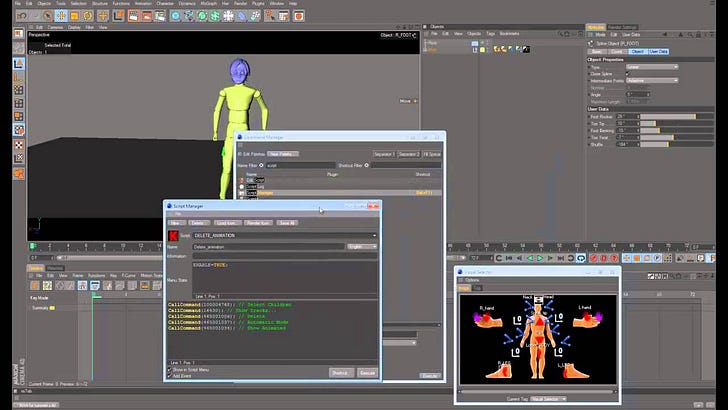The height and width of the screenshot is (410, 728).
Task: Click the green Play Forward button
Action: tap(540, 258)
